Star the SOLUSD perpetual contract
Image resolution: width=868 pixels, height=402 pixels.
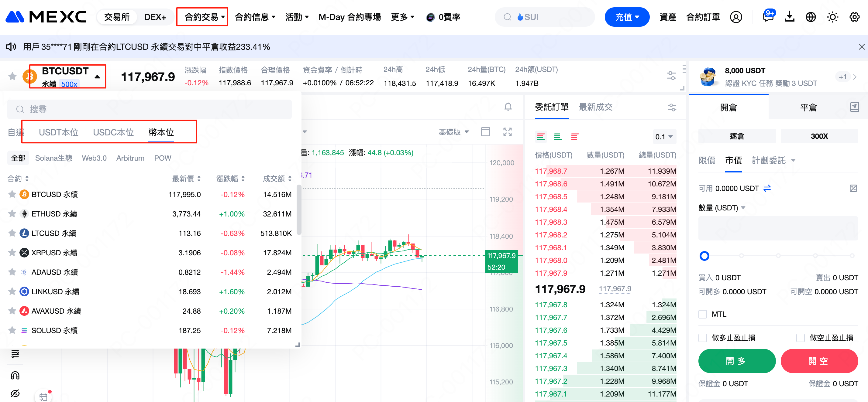[x=12, y=330]
